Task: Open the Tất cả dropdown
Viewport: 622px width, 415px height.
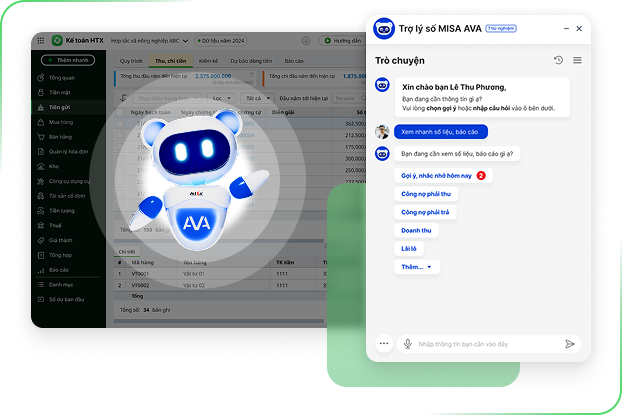Action: [x=254, y=98]
